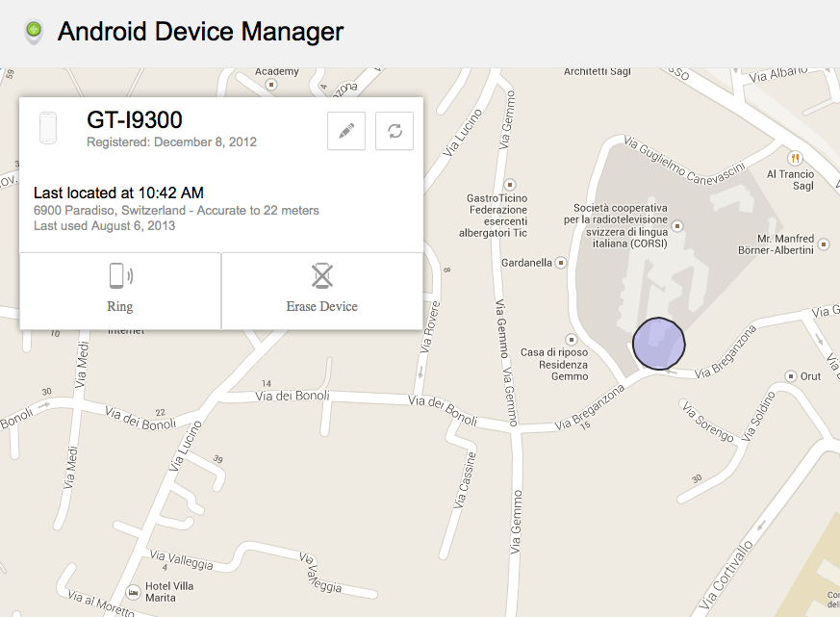The width and height of the screenshot is (840, 617).
Task: Click Last located at 10:42 AM
Action: tap(119, 193)
